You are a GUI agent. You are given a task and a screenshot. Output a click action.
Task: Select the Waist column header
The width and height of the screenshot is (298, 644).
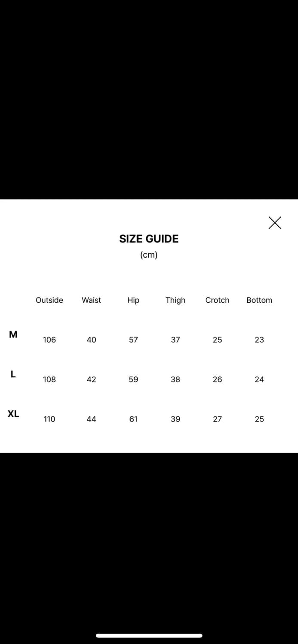click(x=91, y=300)
